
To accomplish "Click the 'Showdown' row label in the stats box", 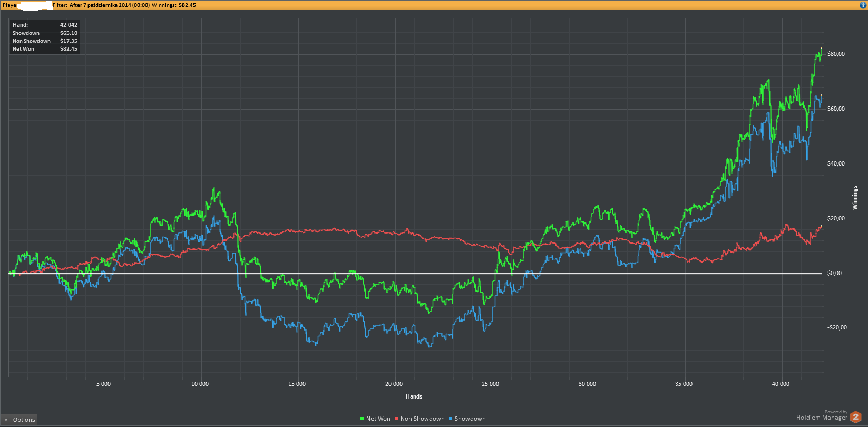I will pyautogui.click(x=26, y=33).
